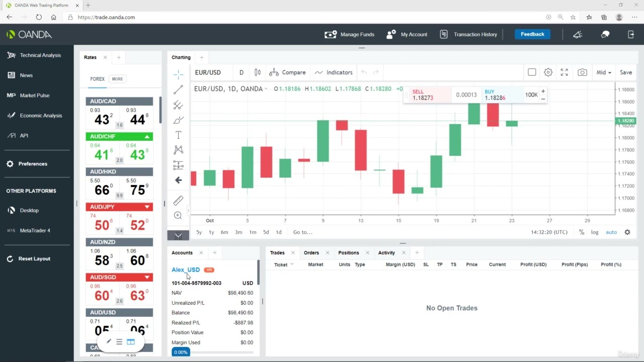Viewport: 644px width, 362px height.
Task: Open the chat messages icon in header
Action: pyautogui.click(x=605, y=34)
